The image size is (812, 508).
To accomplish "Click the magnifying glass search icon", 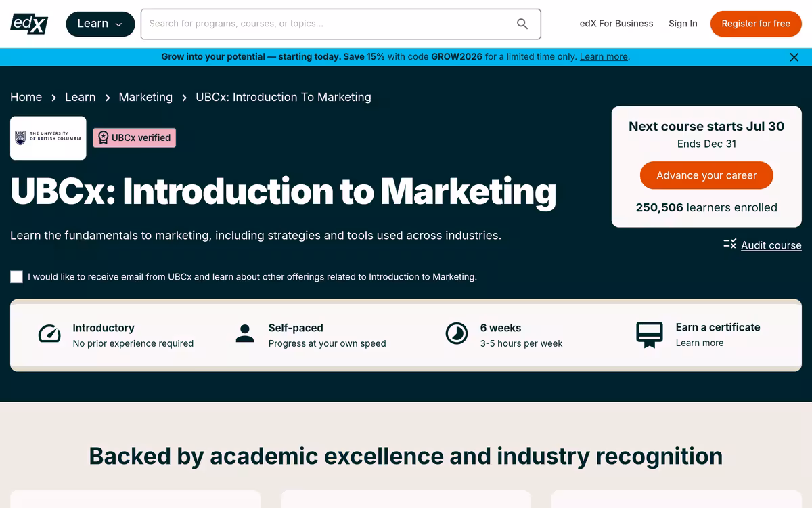I will pos(522,24).
